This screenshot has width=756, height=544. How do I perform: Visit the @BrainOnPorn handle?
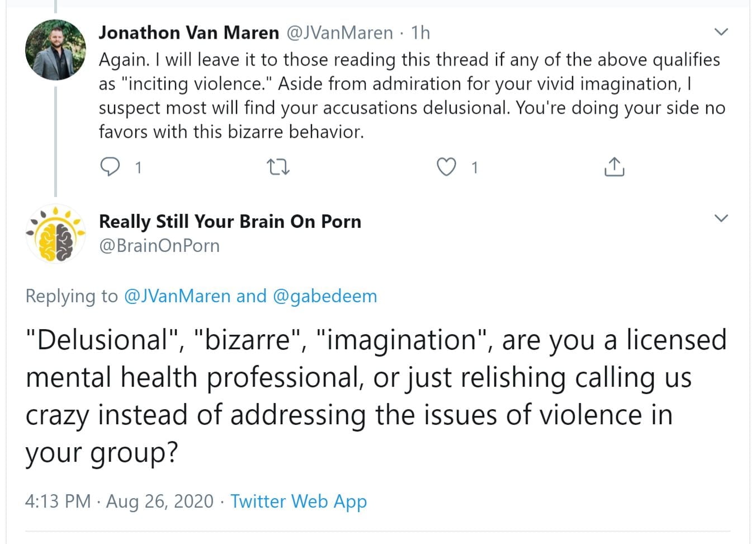(x=159, y=246)
